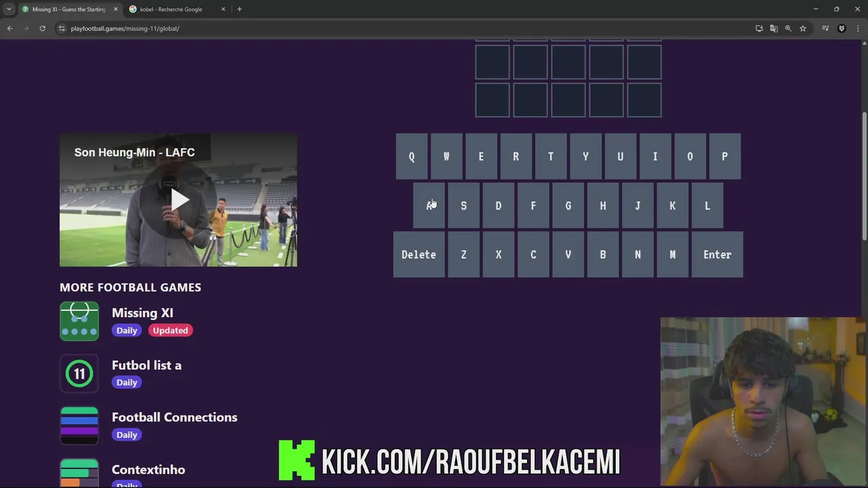The image size is (868, 488).
Task: Click the Updated badge on Missing XI
Action: (x=170, y=330)
